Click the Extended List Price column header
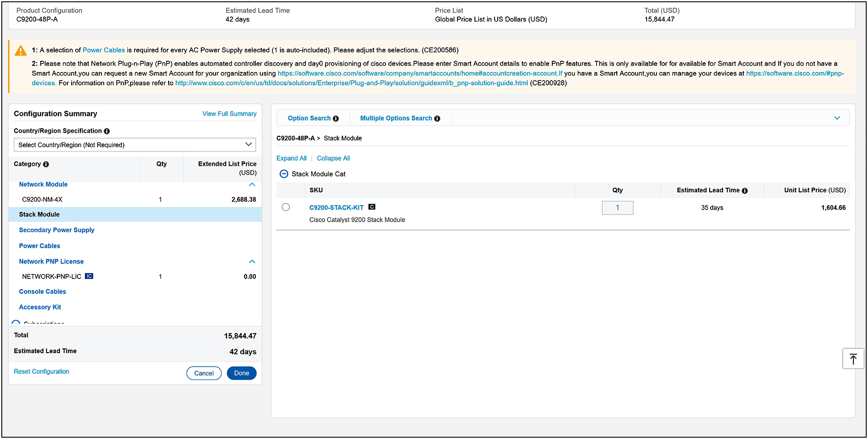Screen dimensions: 868x439 tap(227, 169)
